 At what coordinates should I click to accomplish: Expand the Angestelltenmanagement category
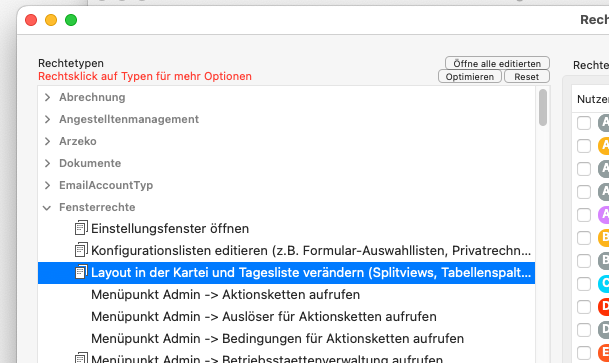[47, 119]
